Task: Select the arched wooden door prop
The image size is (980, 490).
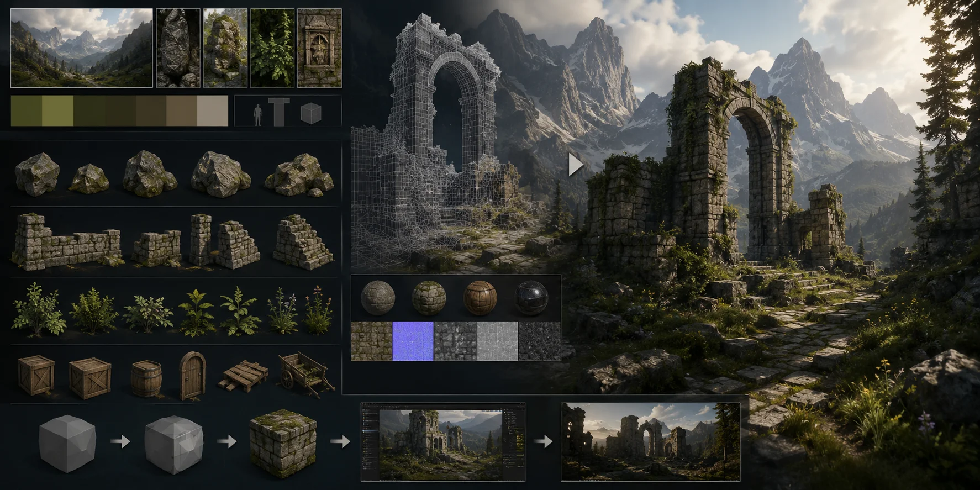Action: [193, 376]
